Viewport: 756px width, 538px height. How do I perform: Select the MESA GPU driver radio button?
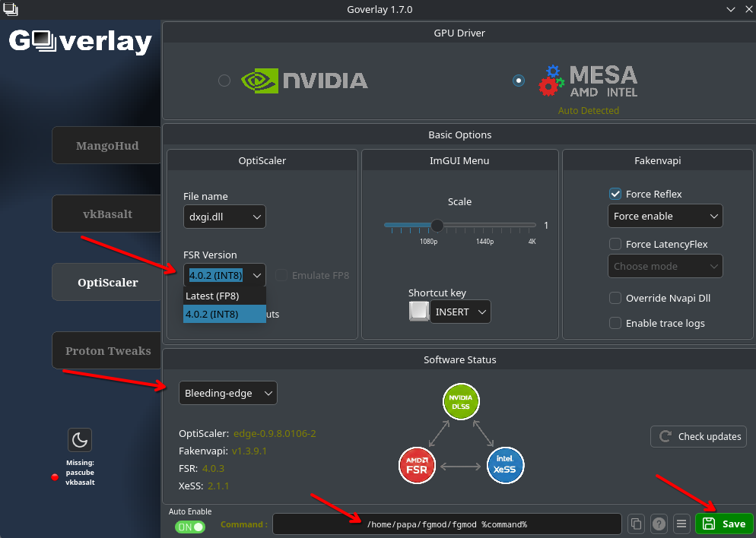[519, 81]
